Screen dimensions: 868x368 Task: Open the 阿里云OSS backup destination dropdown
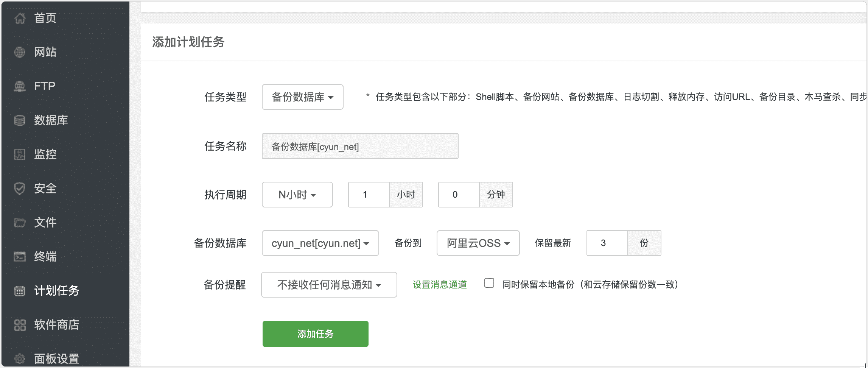coord(478,243)
